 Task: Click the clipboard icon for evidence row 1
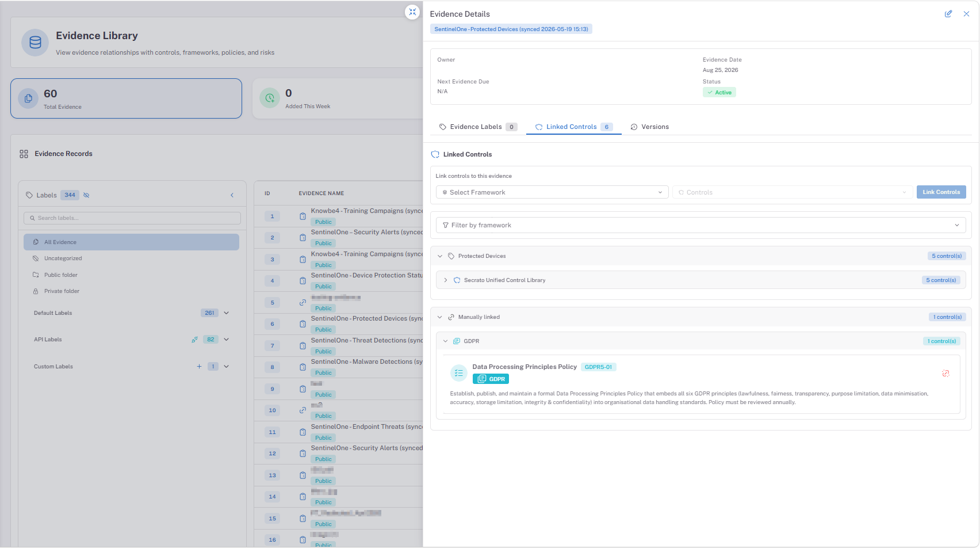303,216
